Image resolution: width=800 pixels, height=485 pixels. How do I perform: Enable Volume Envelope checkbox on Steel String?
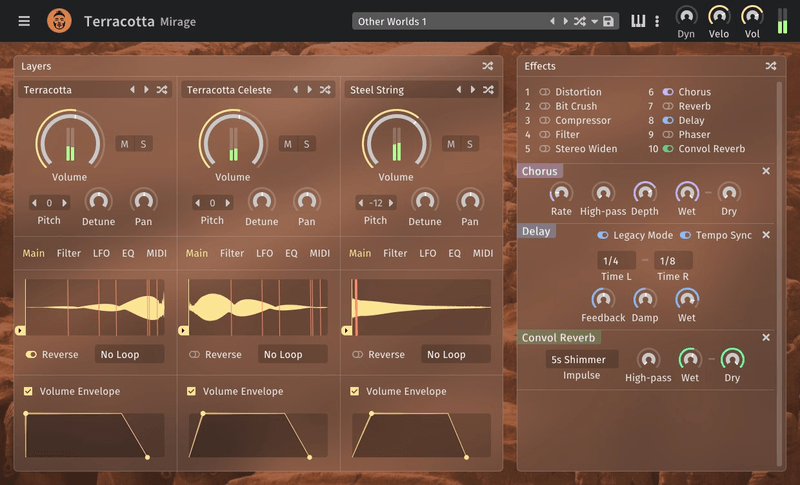(356, 391)
